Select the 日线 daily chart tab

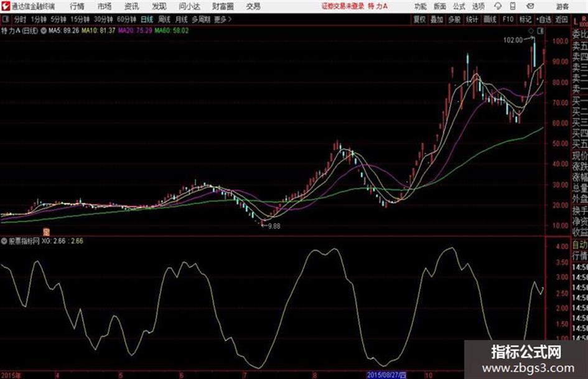[x=147, y=19]
